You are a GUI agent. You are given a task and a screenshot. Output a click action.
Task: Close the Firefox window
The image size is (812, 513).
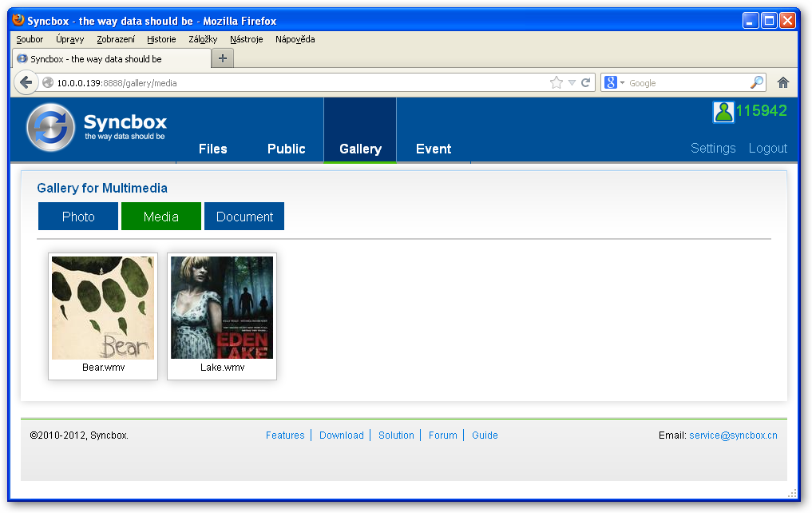coord(788,21)
